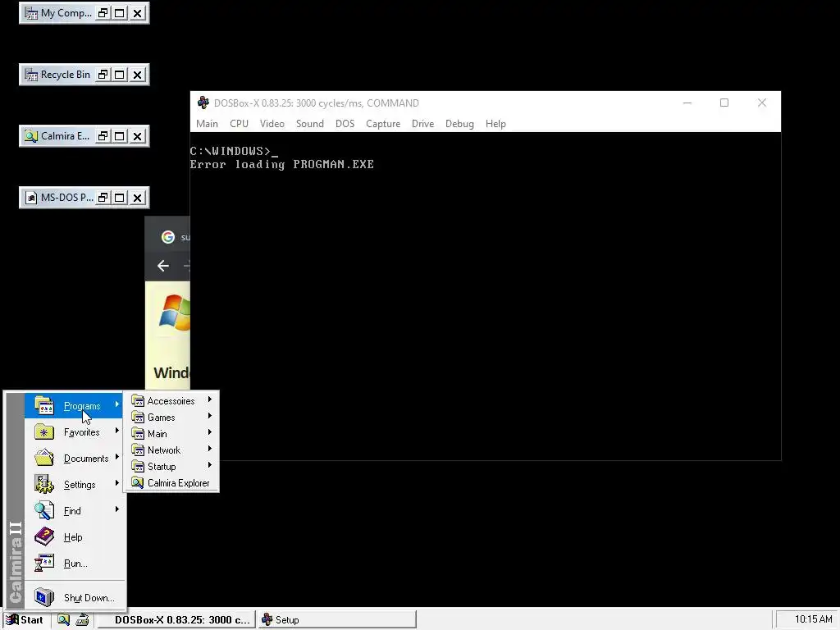Click the Find magnifier icon
Screen dimensions: 840x630
[x=44, y=510]
